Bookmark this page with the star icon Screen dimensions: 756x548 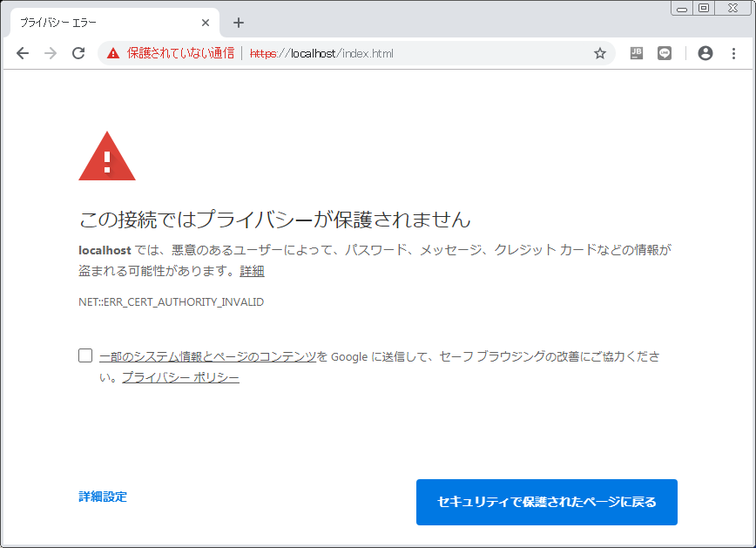click(599, 53)
